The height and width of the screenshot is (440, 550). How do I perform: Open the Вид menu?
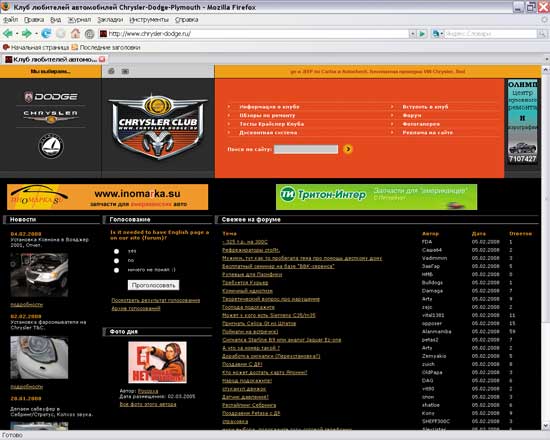(56, 20)
